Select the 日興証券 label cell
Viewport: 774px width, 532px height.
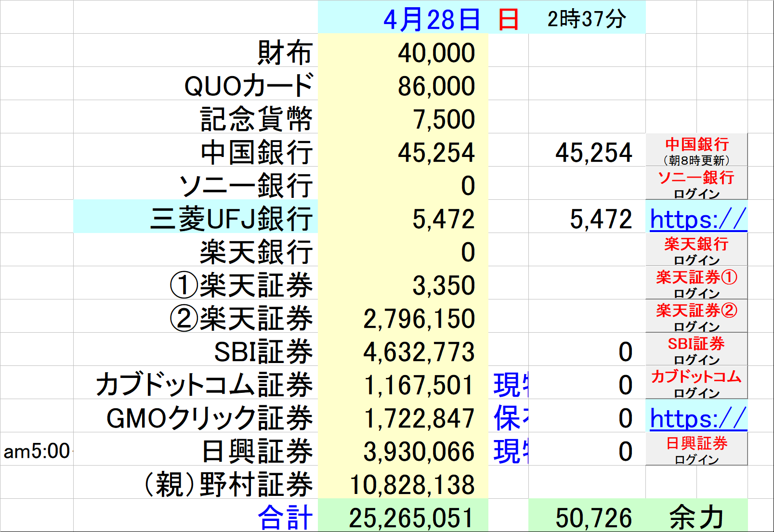click(196, 449)
